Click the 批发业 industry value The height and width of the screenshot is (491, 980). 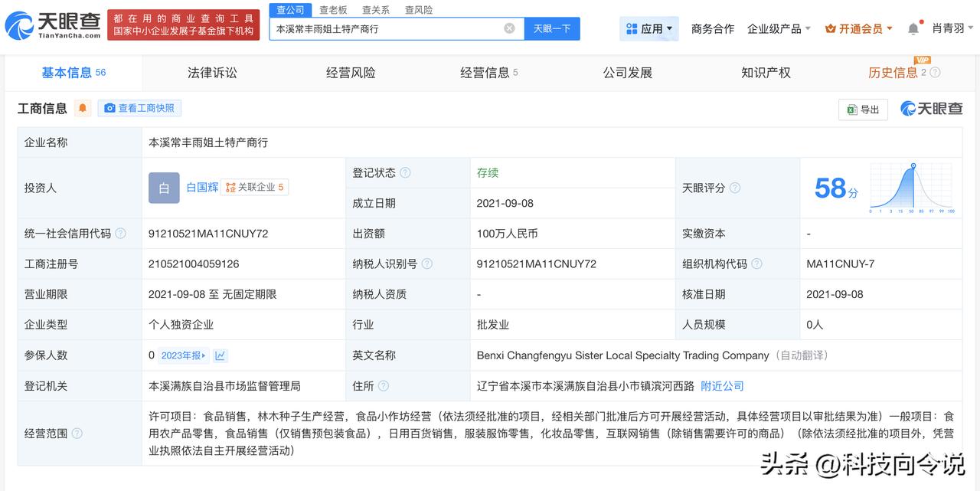(x=492, y=325)
